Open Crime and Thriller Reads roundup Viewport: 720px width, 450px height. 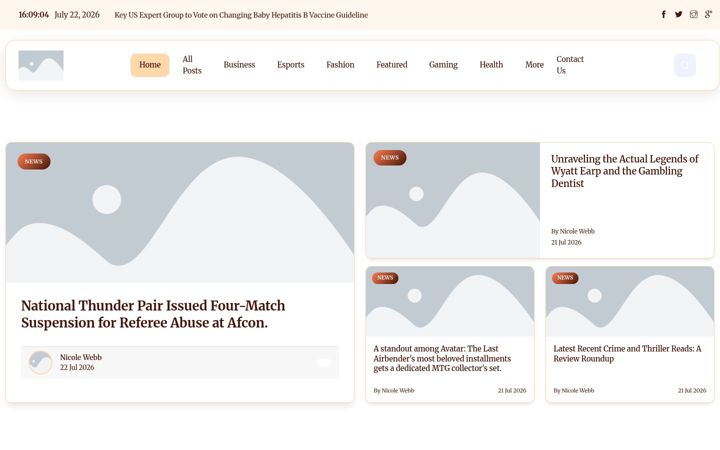click(x=627, y=354)
